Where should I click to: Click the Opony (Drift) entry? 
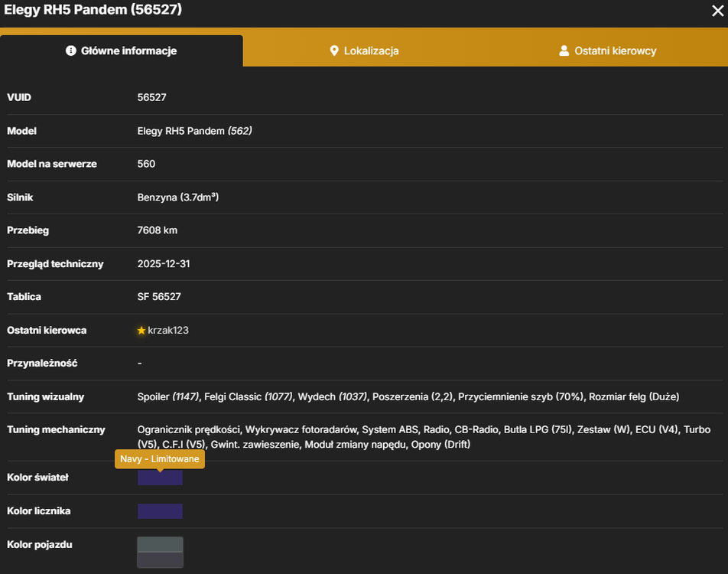(440, 445)
